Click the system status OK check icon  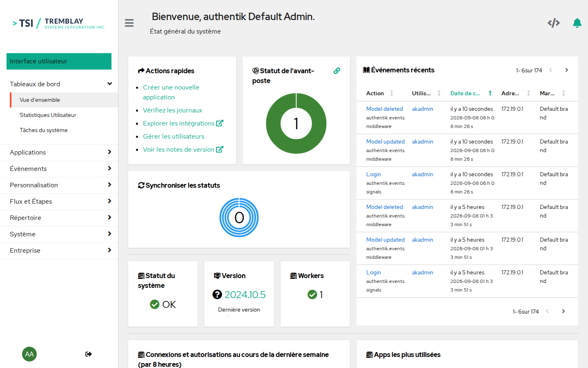[x=155, y=304]
